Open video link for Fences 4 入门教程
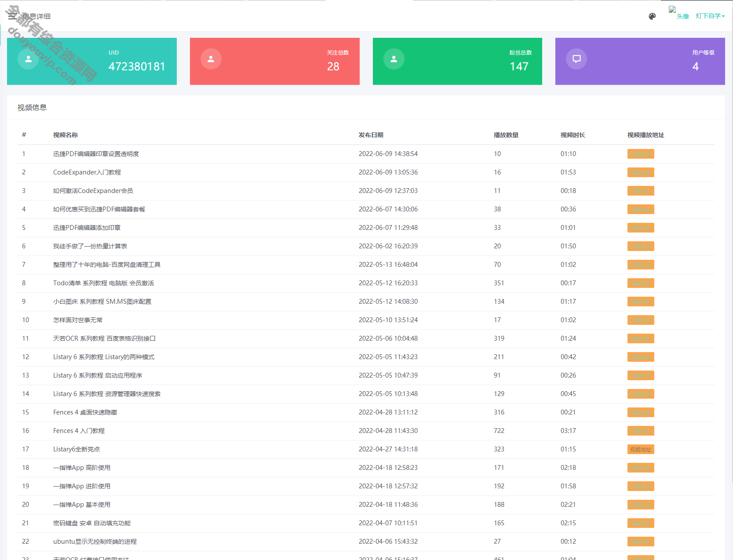The height and width of the screenshot is (560, 733). 641,431
